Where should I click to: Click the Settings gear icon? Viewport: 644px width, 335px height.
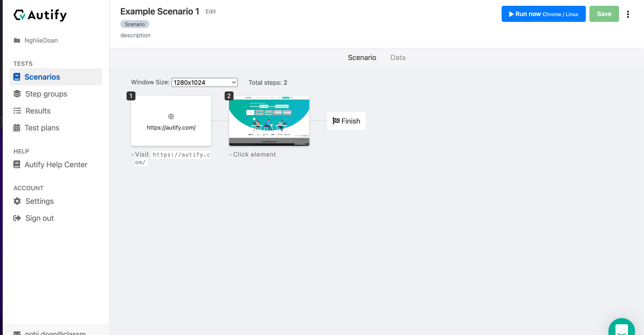[x=17, y=201]
